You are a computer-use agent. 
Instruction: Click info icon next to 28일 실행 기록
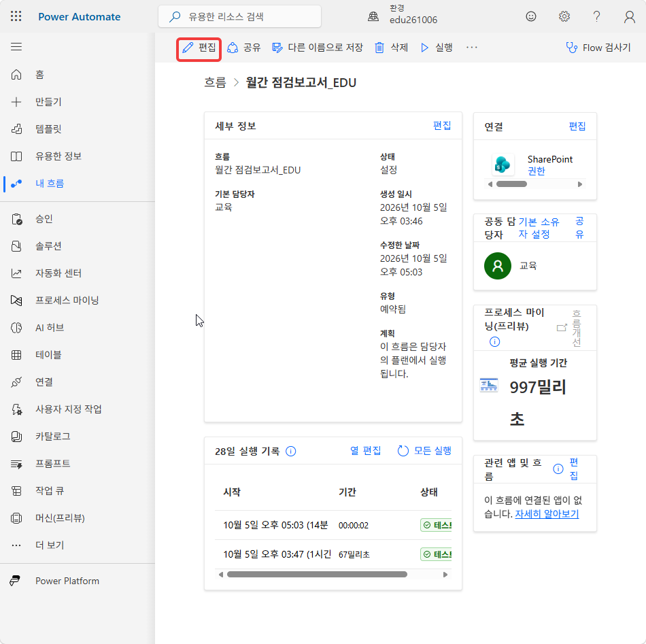click(290, 451)
